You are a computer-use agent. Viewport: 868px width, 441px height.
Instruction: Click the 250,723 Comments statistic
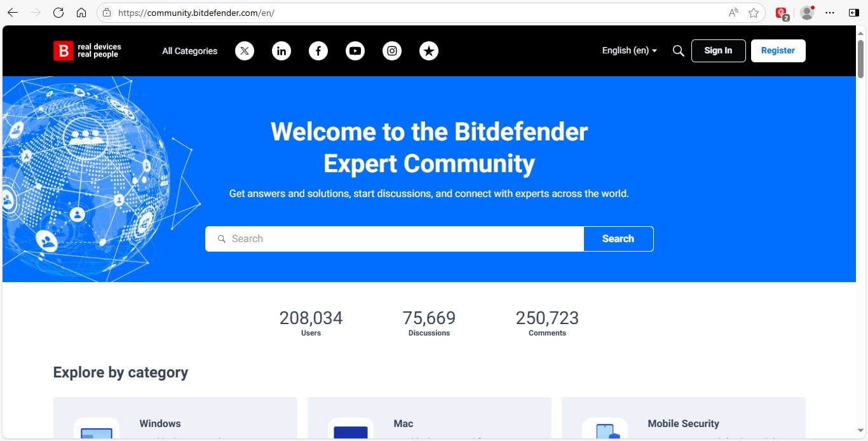[547, 323]
